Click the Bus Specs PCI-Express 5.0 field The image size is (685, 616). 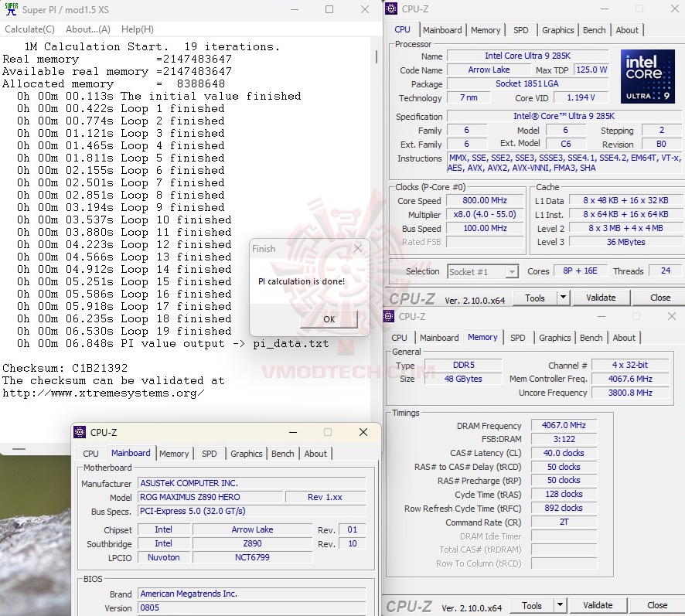251,511
